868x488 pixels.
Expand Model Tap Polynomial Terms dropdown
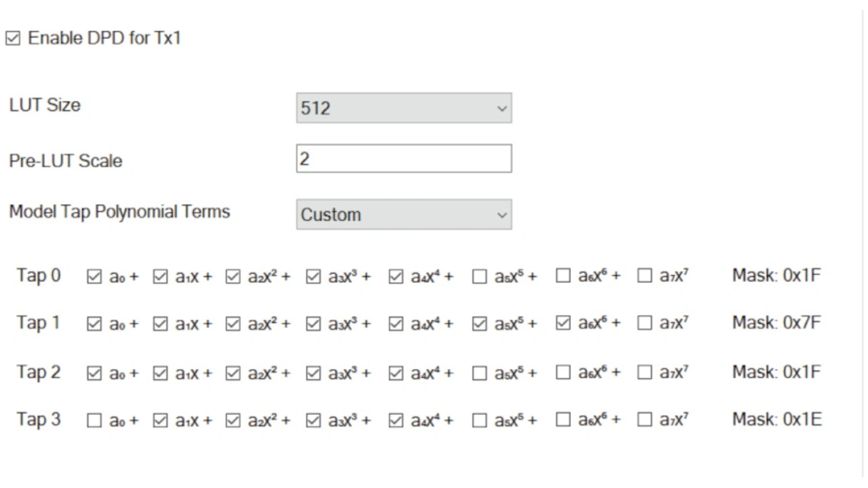pos(403,215)
